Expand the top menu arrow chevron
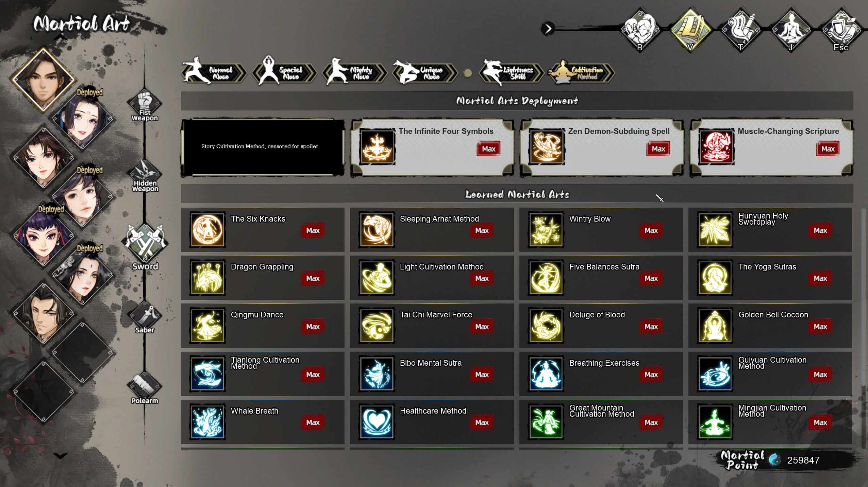Viewport: 868px width, 487px height. [x=548, y=29]
